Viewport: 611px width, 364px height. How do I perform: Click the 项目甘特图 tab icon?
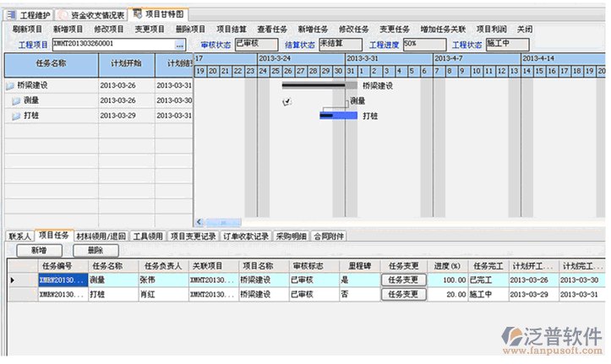pos(137,14)
